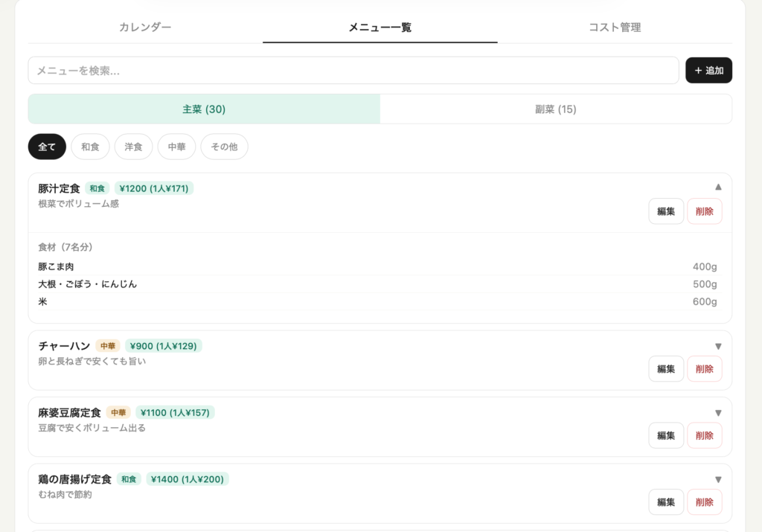Delete the 鶏の唐揚げ定食 menu item

[x=704, y=502]
